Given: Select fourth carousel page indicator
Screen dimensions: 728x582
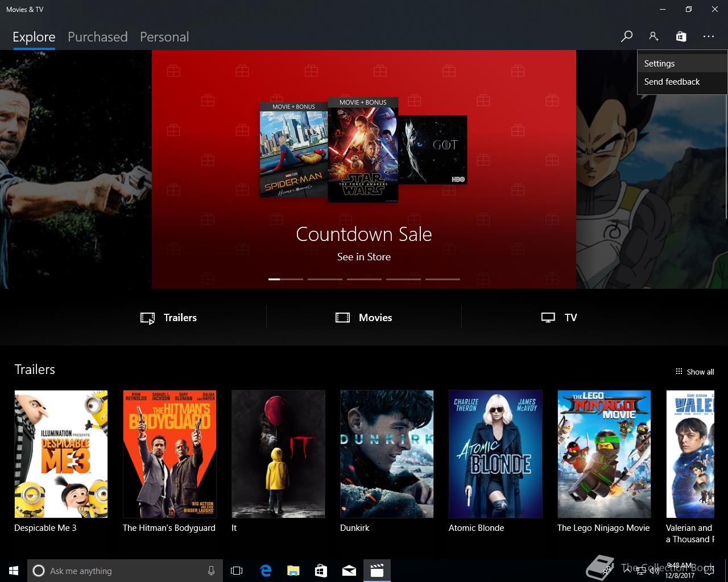Looking at the screenshot, I should 403,279.
